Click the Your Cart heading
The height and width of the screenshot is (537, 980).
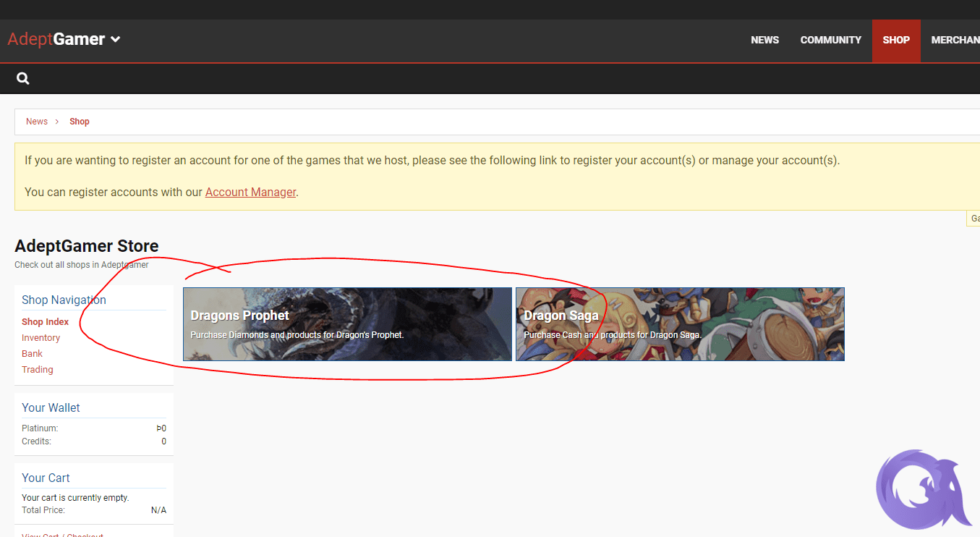pyautogui.click(x=46, y=478)
